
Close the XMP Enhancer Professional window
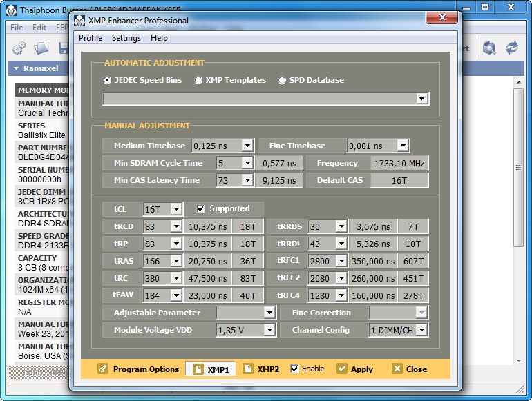[x=441, y=17]
